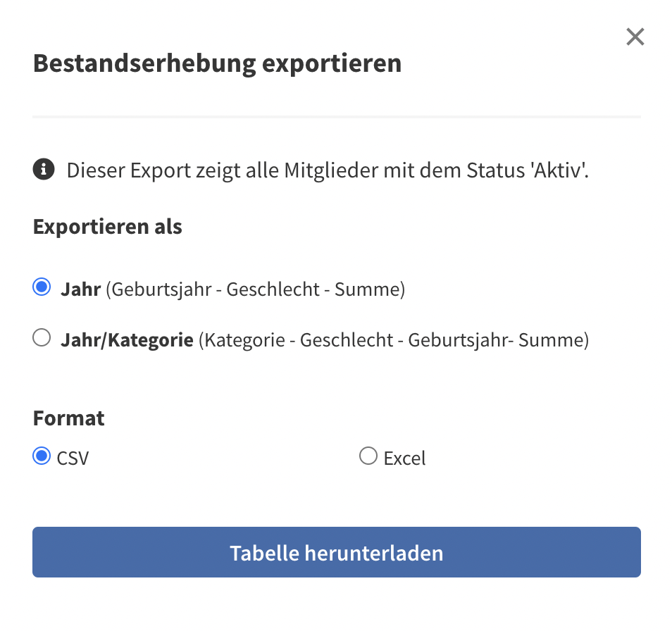Click the bold Jahr/Kategorie option label

click(127, 340)
